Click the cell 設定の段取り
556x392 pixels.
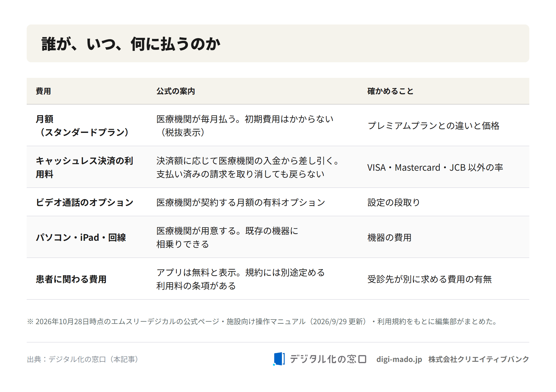click(394, 202)
